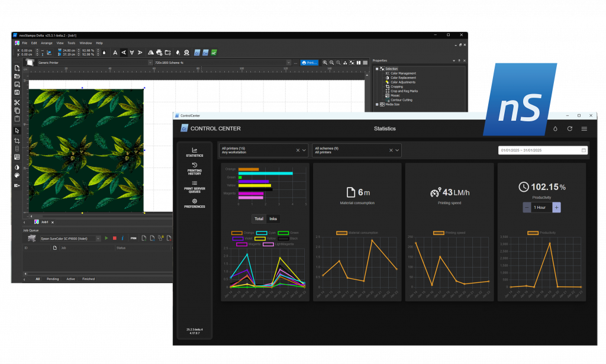Open the hamburger menu in Control Center

pyautogui.click(x=584, y=128)
